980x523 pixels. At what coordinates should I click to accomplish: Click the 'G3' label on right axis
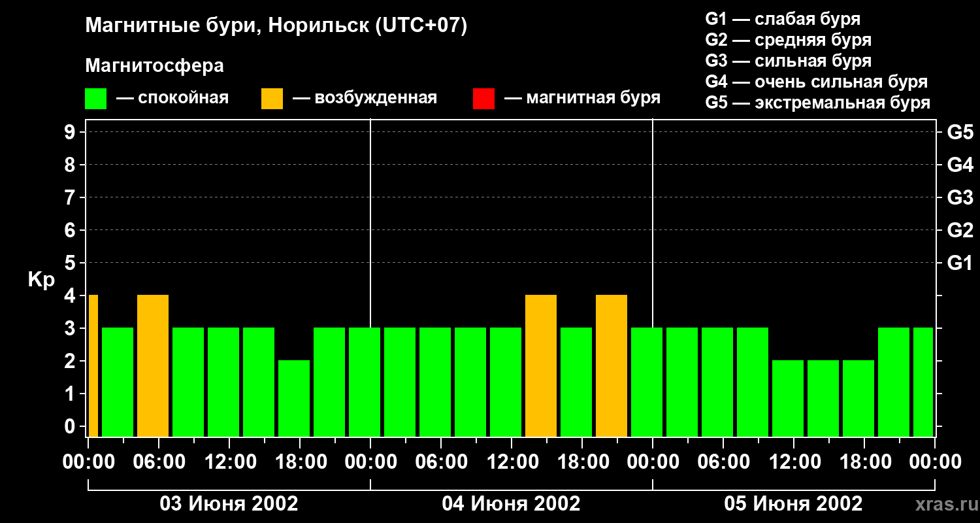tap(960, 197)
